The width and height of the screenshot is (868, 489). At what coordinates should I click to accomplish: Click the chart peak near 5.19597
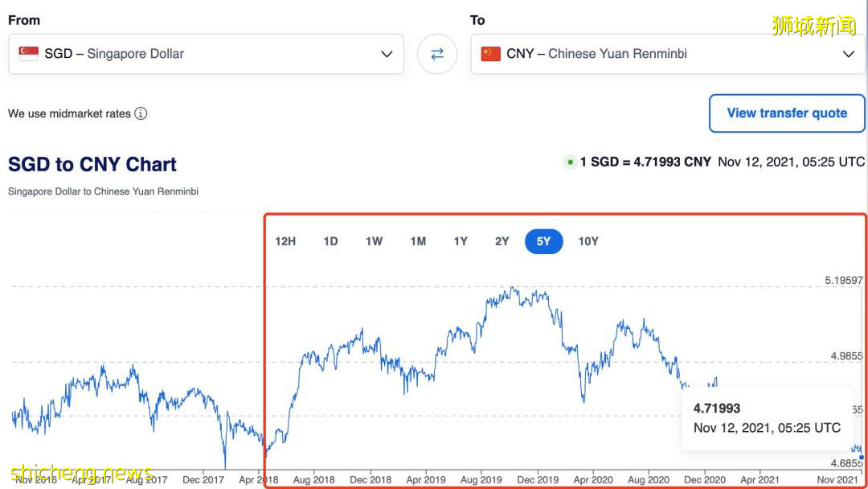click(510, 288)
